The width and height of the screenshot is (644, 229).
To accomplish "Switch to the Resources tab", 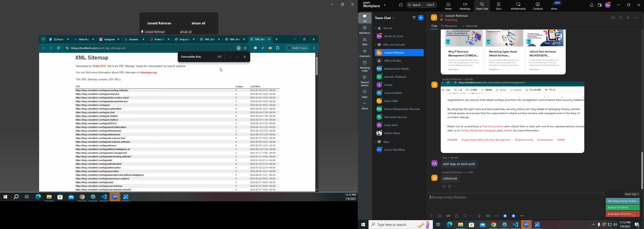I will [449, 26].
